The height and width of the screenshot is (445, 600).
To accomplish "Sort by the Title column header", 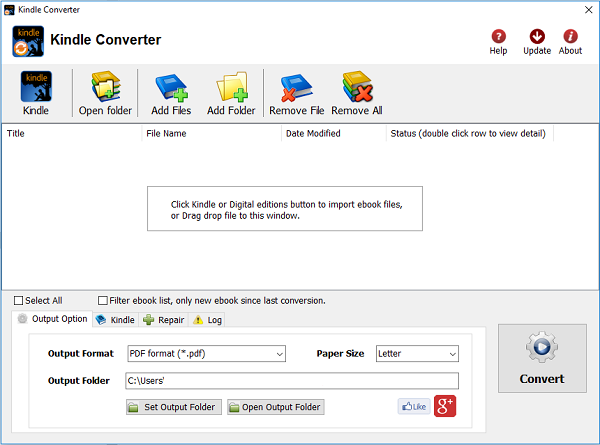I will point(72,134).
